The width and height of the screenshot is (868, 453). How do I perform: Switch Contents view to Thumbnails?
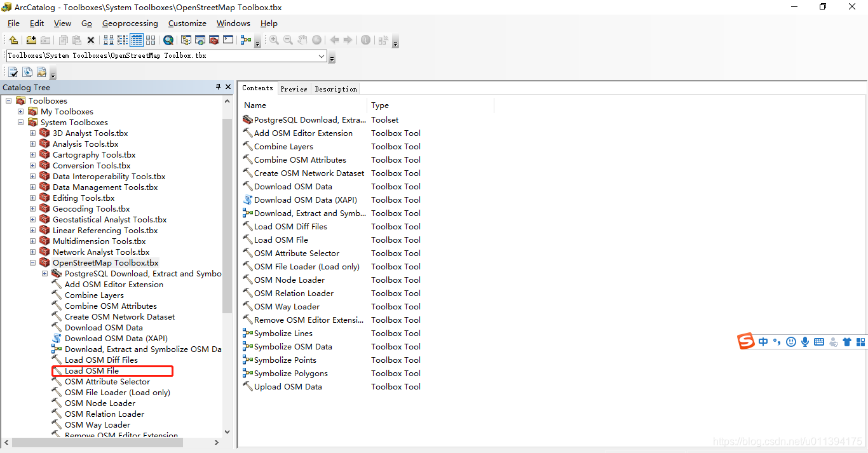[x=151, y=40]
